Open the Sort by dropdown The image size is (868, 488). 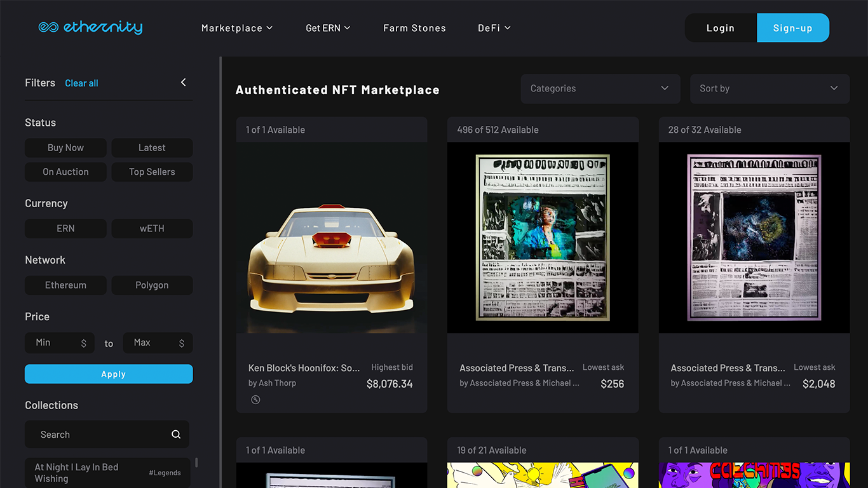pos(770,89)
